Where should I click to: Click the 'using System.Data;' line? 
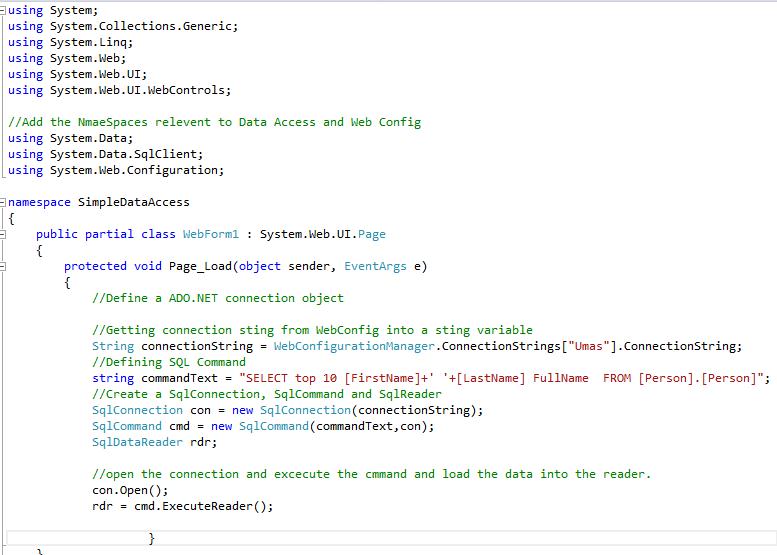70,138
